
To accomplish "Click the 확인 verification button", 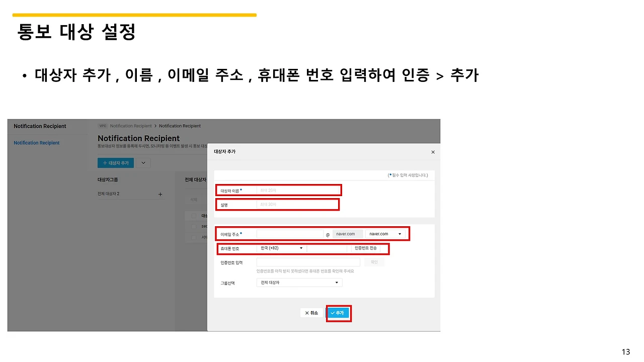I will pyautogui.click(x=374, y=262).
